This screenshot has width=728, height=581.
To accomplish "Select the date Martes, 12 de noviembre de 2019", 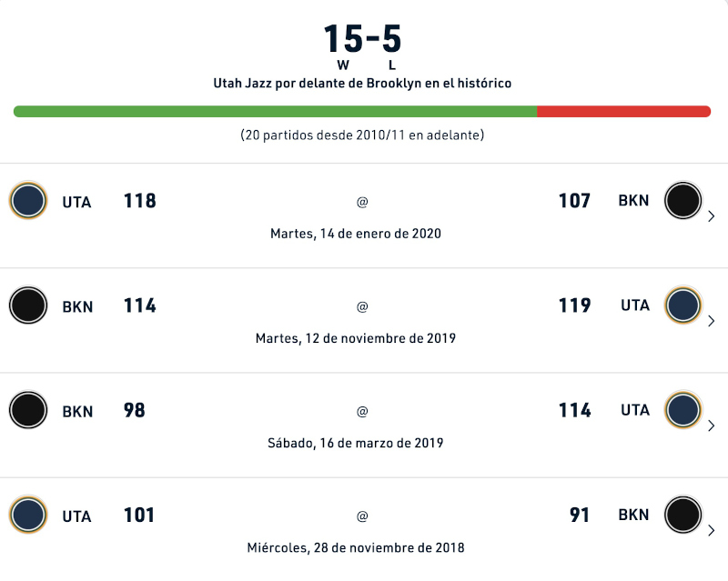I will [x=356, y=338].
